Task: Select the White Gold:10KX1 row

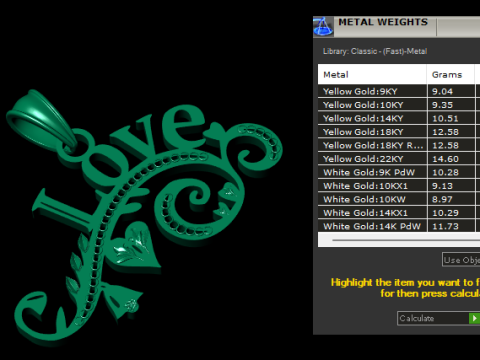Action: (x=399, y=186)
